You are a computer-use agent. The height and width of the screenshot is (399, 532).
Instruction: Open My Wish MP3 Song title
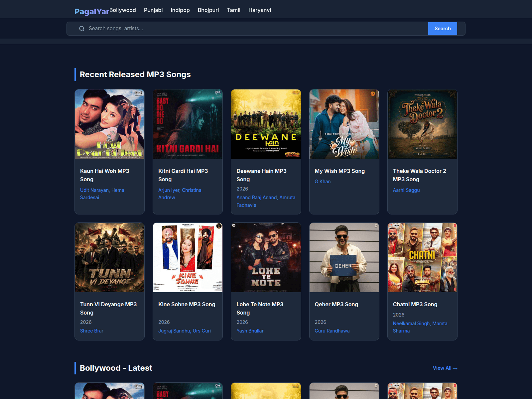click(340, 171)
